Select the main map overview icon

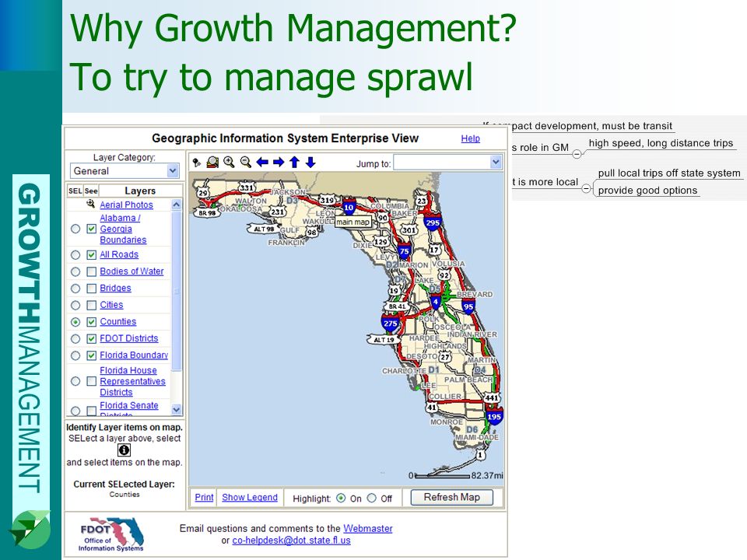(x=212, y=163)
